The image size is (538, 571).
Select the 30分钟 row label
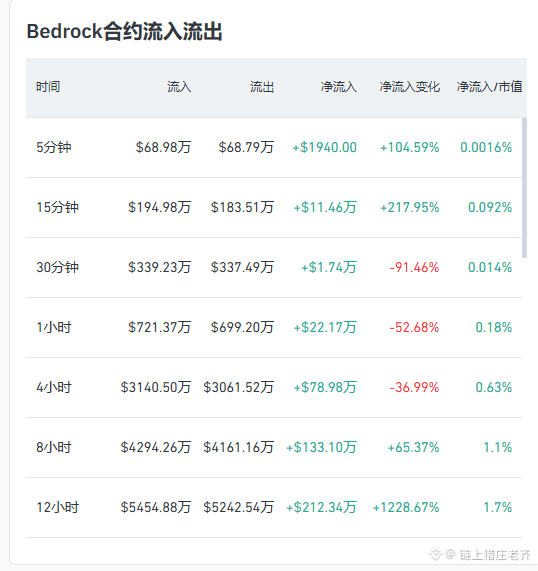58,267
